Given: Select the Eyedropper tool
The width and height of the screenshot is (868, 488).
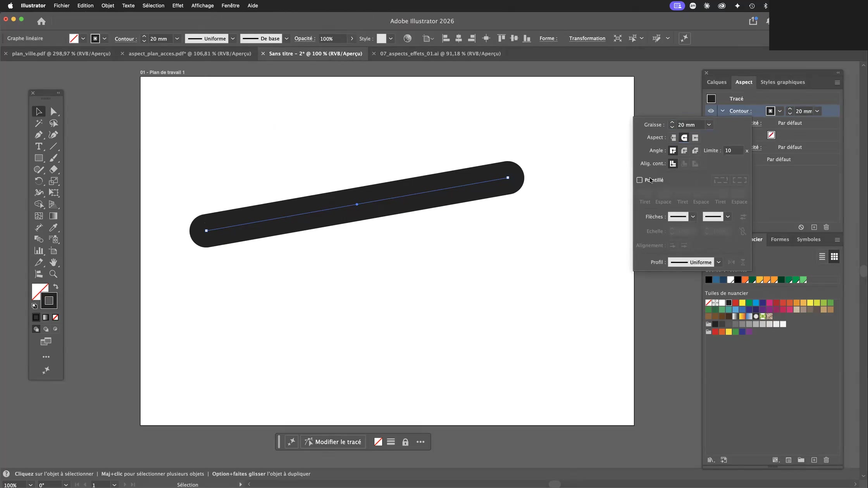Looking at the screenshot, I should pos(54,227).
